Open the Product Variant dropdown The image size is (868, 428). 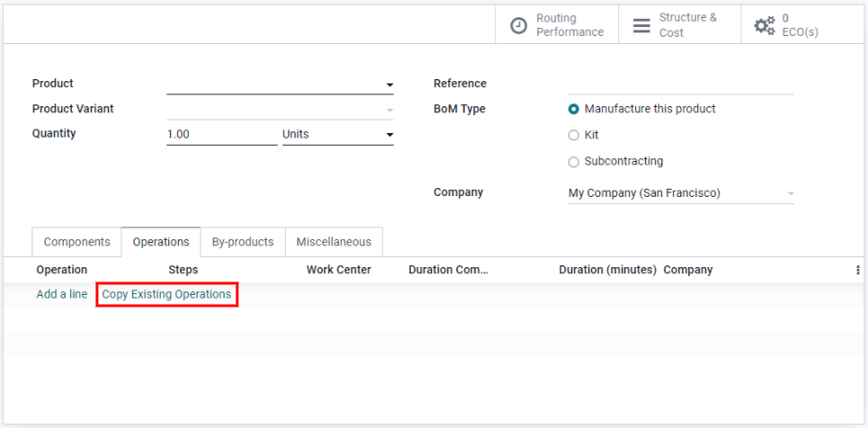click(x=389, y=110)
